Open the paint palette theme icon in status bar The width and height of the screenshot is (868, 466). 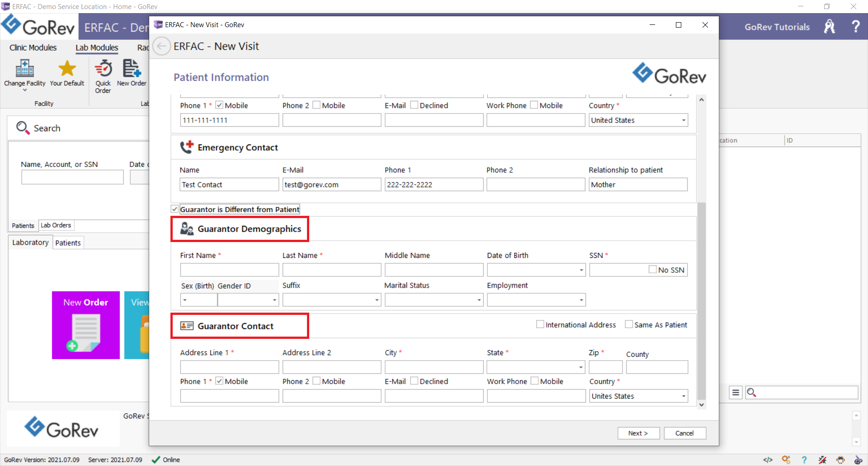click(858, 460)
